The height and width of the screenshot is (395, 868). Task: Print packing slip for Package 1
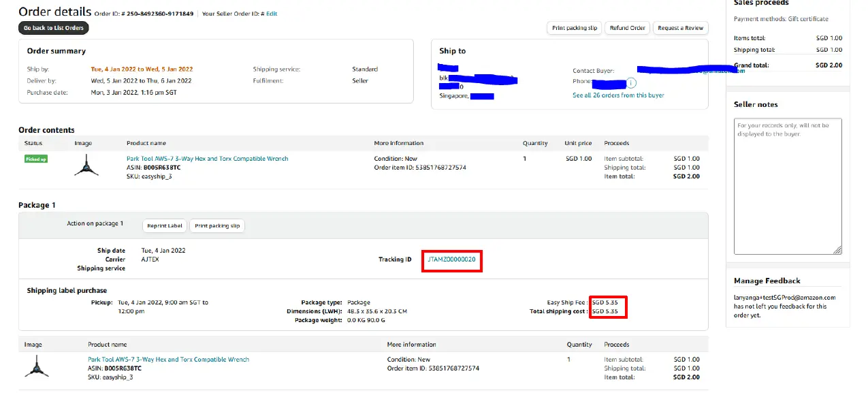click(x=216, y=226)
